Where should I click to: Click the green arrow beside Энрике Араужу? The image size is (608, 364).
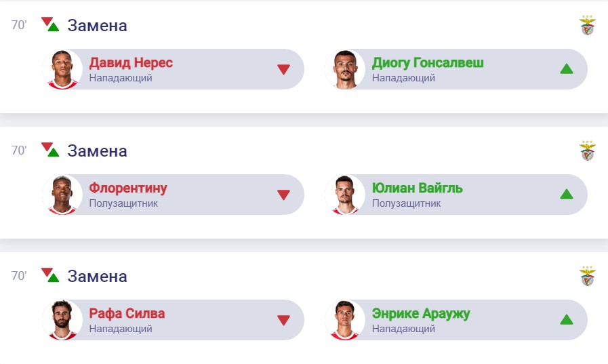(x=567, y=320)
